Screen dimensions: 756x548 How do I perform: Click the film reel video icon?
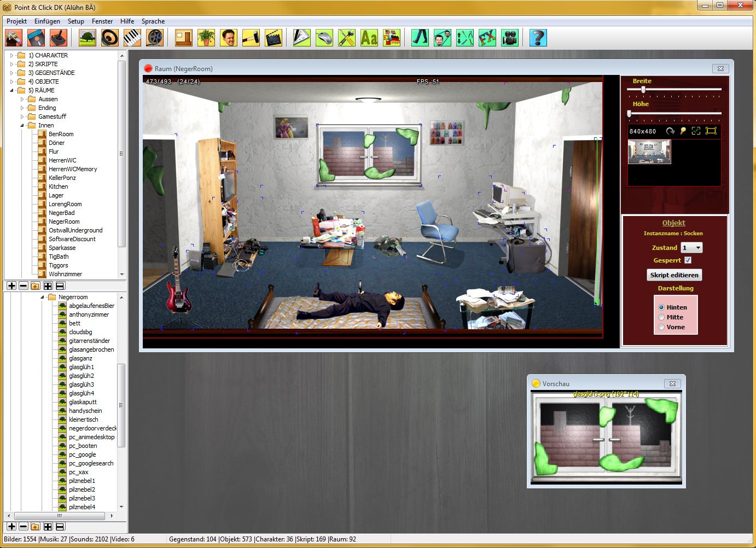tap(154, 38)
